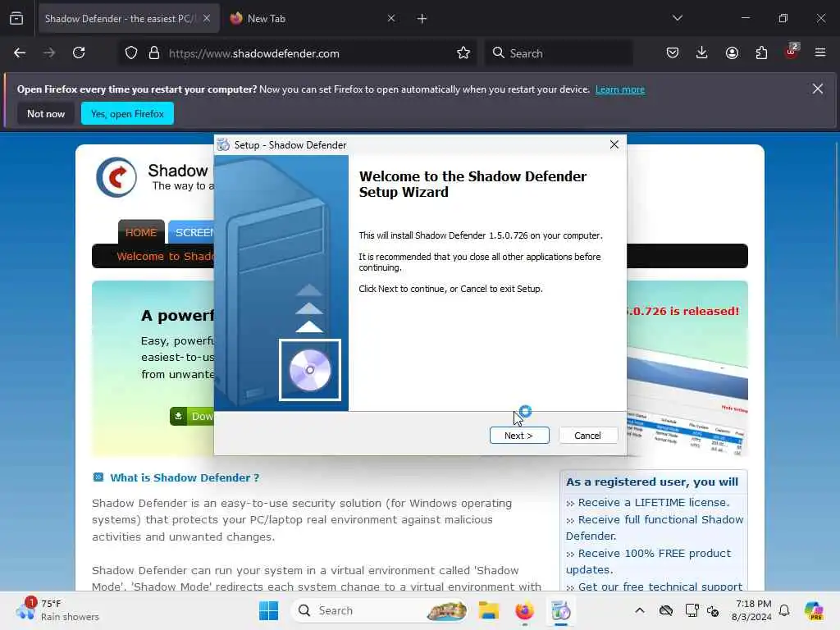840x630 pixels.
Task: Show hidden system tray icons
Action: (640, 610)
